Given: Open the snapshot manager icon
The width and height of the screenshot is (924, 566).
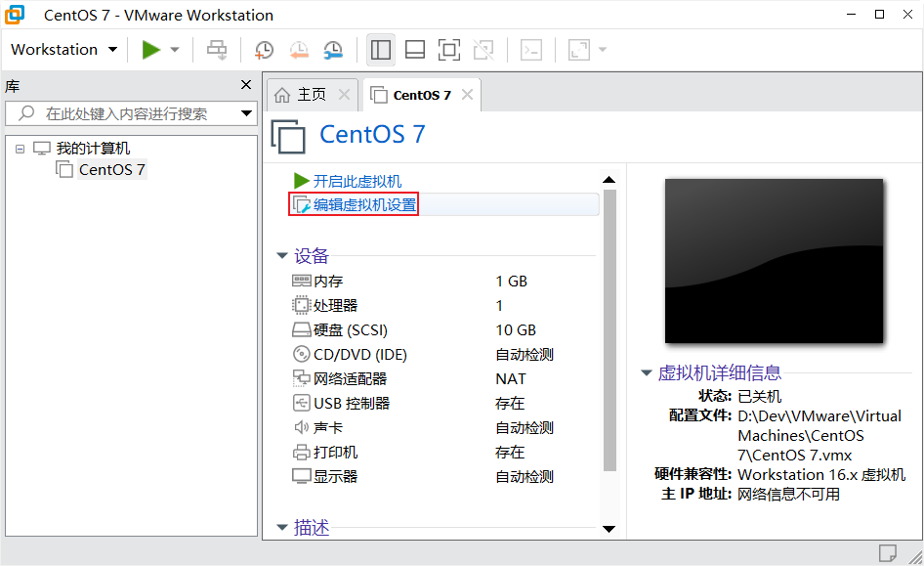Looking at the screenshot, I should [x=333, y=50].
